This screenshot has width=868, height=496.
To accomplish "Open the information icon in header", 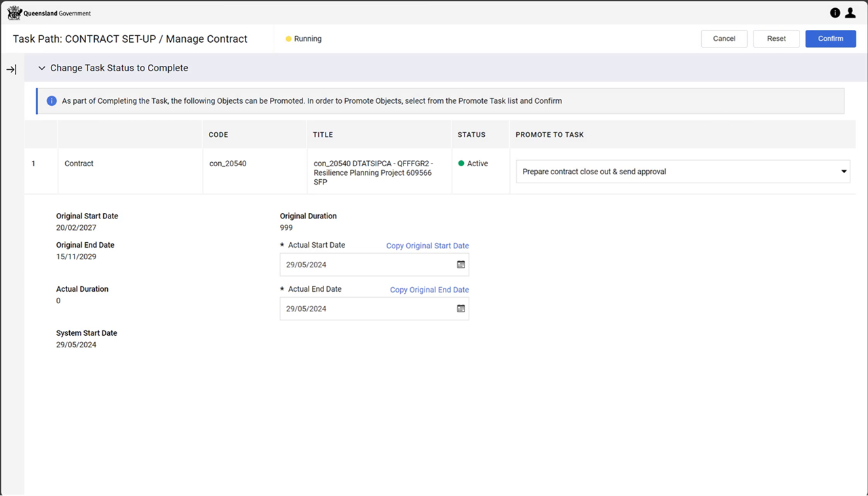I will tap(835, 13).
